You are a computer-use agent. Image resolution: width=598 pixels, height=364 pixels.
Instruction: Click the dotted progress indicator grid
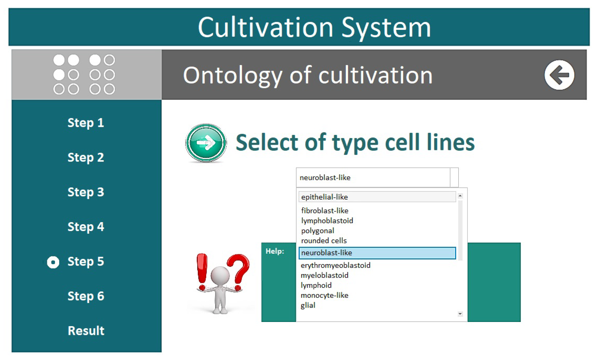(84, 74)
